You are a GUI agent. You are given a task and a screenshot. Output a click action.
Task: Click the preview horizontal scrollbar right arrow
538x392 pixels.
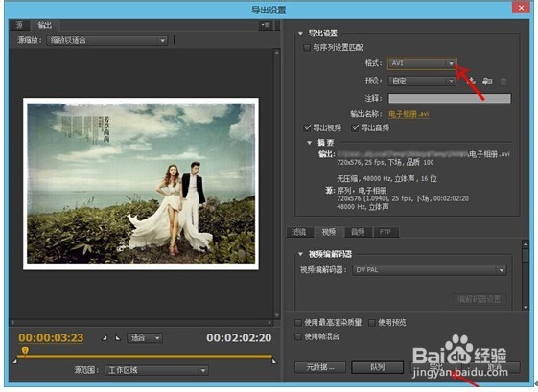click(x=270, y=323)
